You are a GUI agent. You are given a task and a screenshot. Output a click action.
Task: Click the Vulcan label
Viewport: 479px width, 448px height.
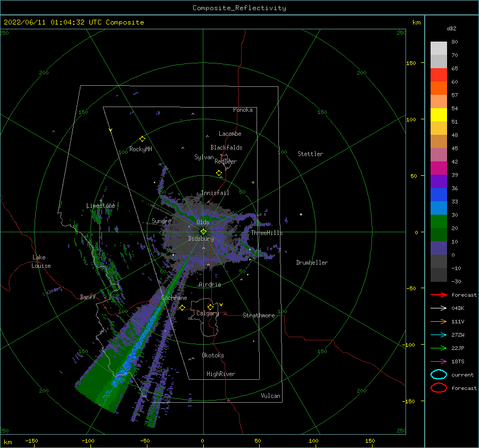point(271,396)
